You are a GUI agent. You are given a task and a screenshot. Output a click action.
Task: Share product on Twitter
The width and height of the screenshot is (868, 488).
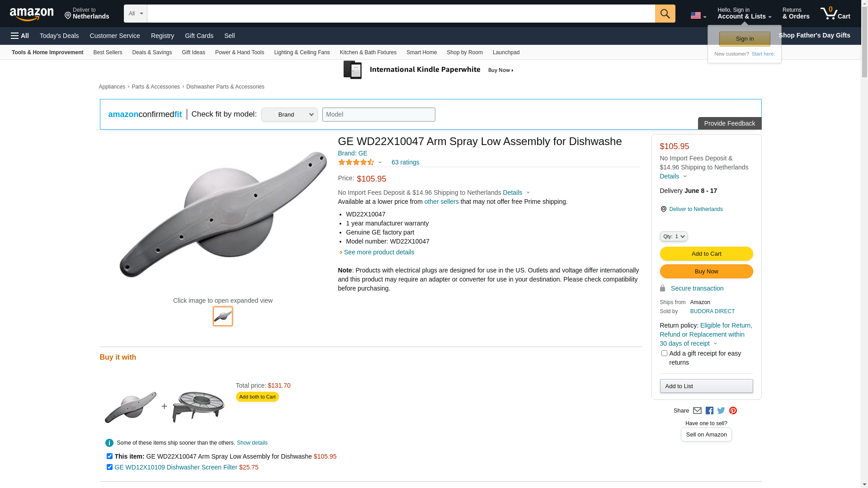point(721,411)
